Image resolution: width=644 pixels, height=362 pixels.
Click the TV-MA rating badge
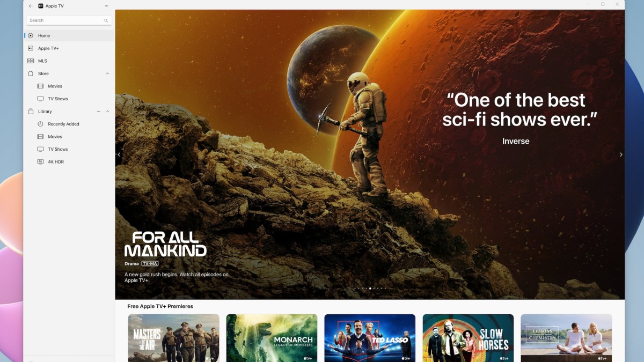click(150, 264)
